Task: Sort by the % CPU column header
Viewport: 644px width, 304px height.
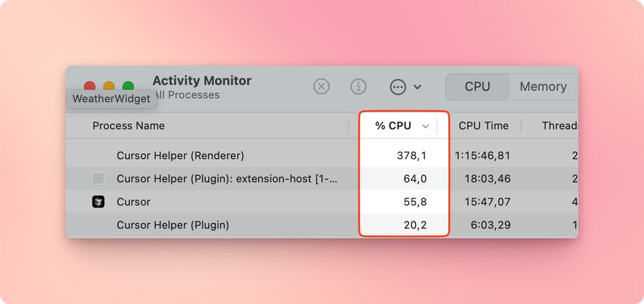Action: (x=393, y=126)
